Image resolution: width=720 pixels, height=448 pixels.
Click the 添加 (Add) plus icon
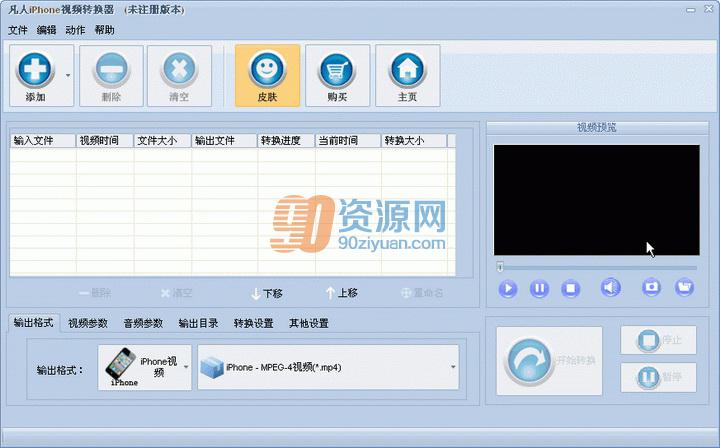[35, 70]
